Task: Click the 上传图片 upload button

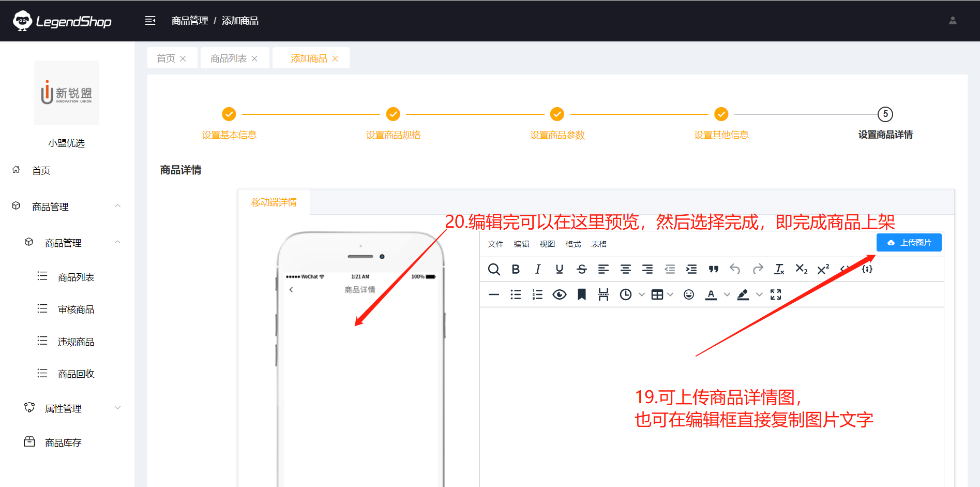Action: pos(909,243)
